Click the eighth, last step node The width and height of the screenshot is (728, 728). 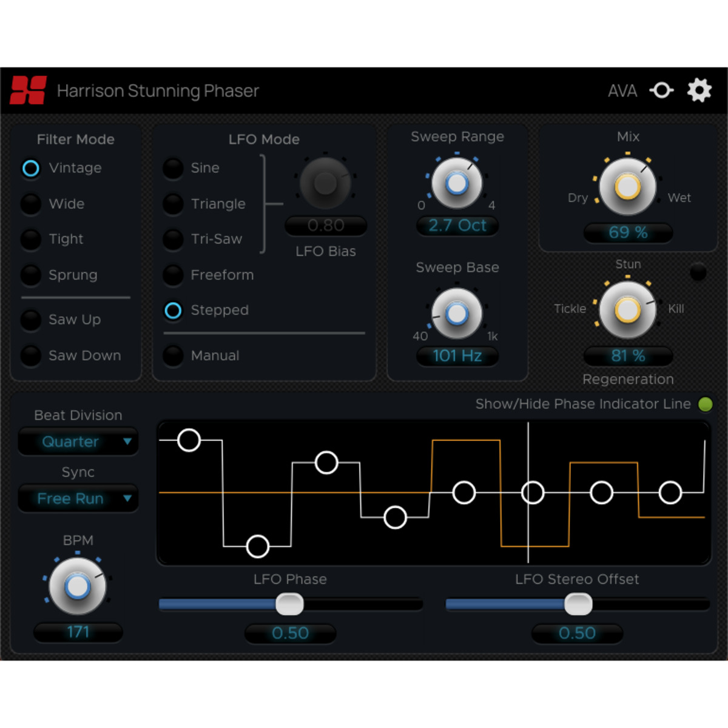coord(670,493)
